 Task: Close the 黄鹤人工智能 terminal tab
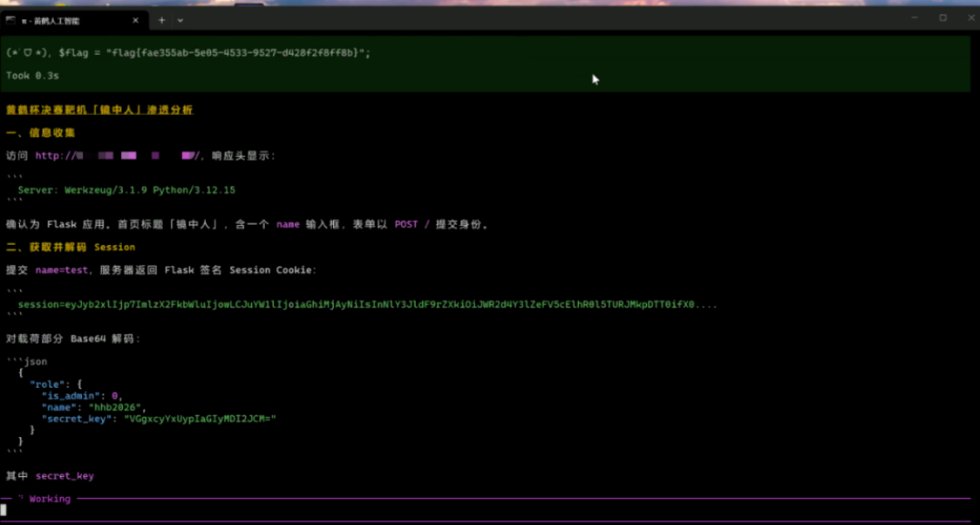(x=136, y=21)
